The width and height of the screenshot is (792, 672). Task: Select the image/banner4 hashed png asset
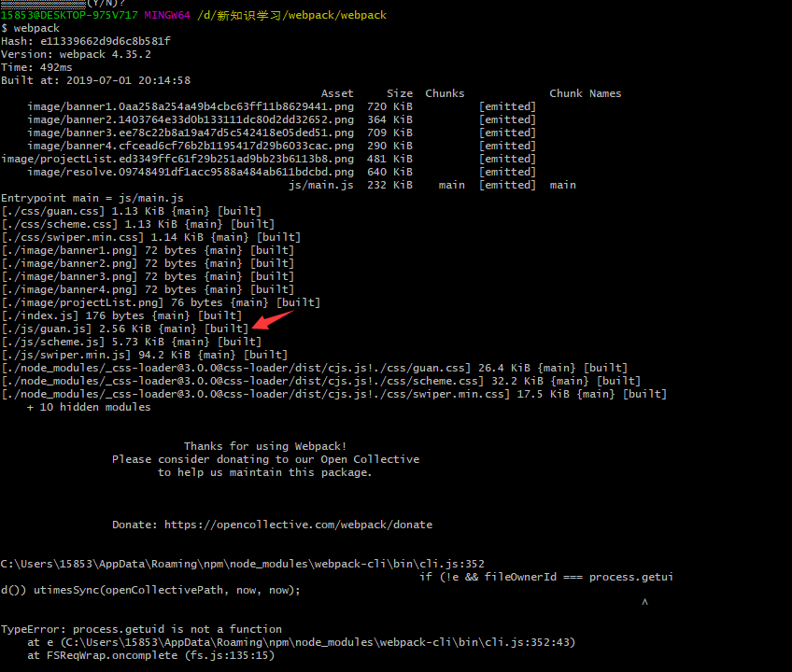click(x=191, y=146)
